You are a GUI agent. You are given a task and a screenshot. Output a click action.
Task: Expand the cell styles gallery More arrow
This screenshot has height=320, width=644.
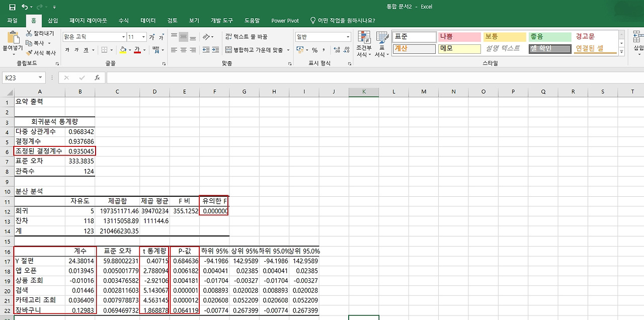[x=621, y=52]
